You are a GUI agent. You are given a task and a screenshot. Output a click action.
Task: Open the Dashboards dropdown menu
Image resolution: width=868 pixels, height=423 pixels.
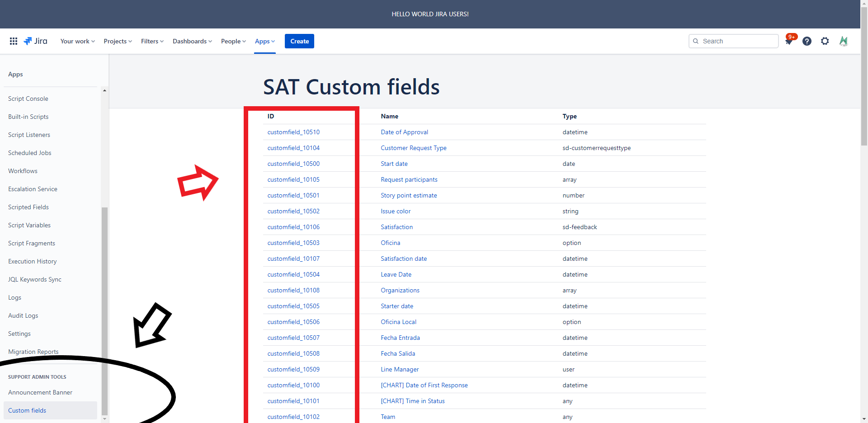click(x=192, y=41)
